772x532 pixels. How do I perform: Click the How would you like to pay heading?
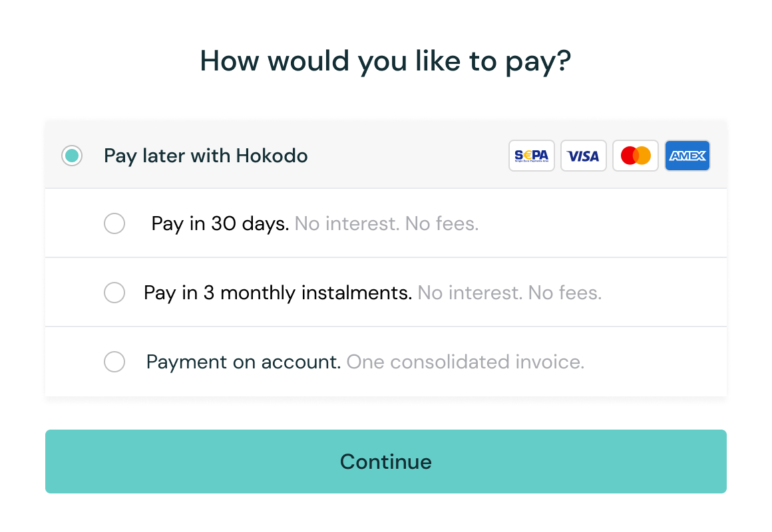tap(385, 62)
